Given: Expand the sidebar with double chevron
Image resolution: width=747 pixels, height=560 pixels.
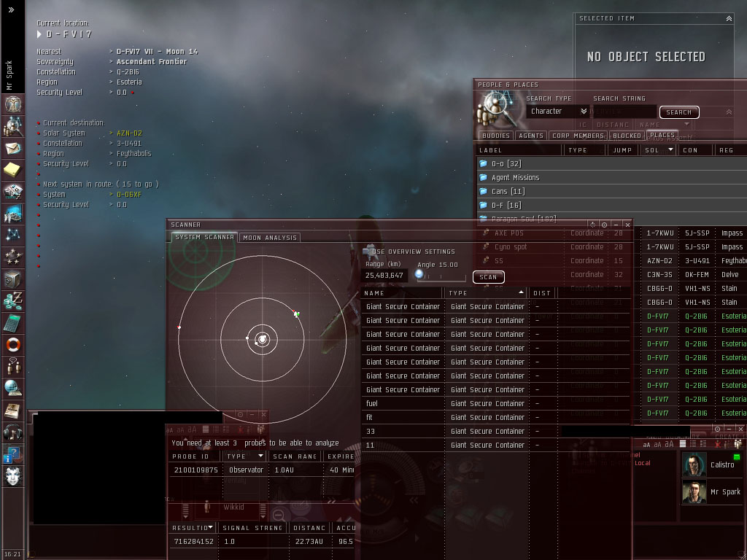Looking at the screenshot, I should (11, 9).
